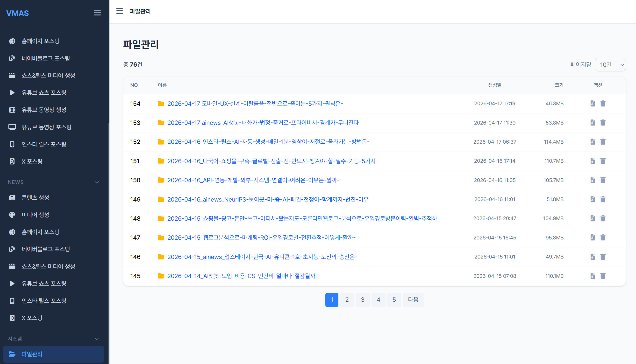The image size is (636, 364).
Task: Click clapperboard icon of first 쇼츠&릴스 미디어 생성
Action: tap(12, 76)
